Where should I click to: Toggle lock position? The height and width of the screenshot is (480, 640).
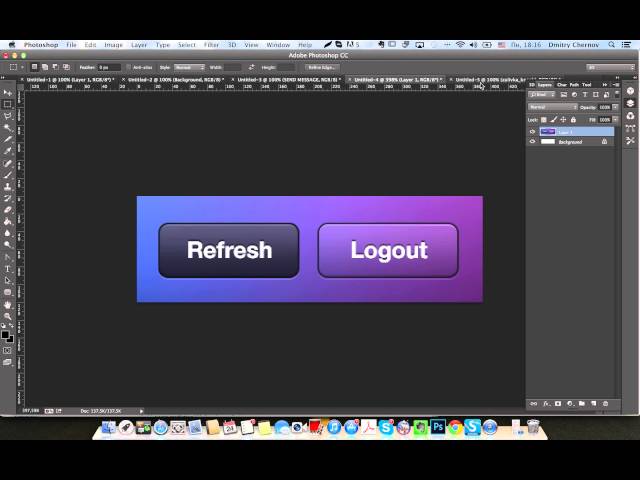pos(563,120)
